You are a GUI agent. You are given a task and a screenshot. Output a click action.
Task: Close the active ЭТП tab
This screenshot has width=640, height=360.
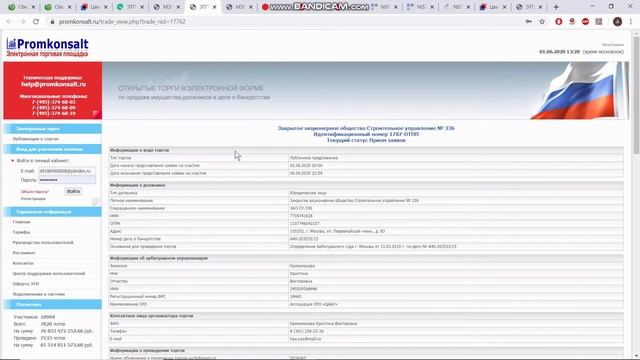[215, 7]
